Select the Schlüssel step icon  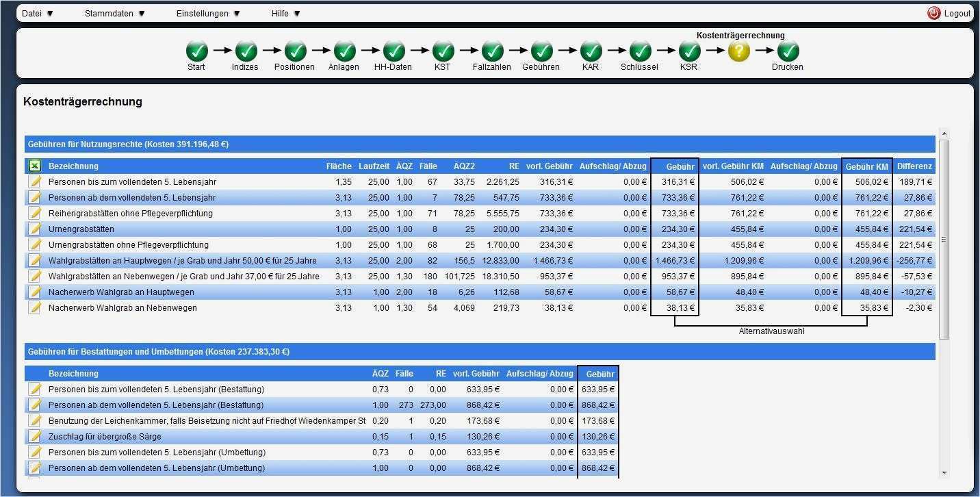point(639,50)
